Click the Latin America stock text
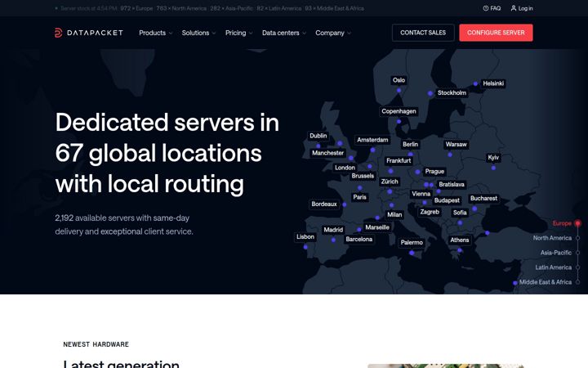The image size is (588, 368). (x=279, y=8)
